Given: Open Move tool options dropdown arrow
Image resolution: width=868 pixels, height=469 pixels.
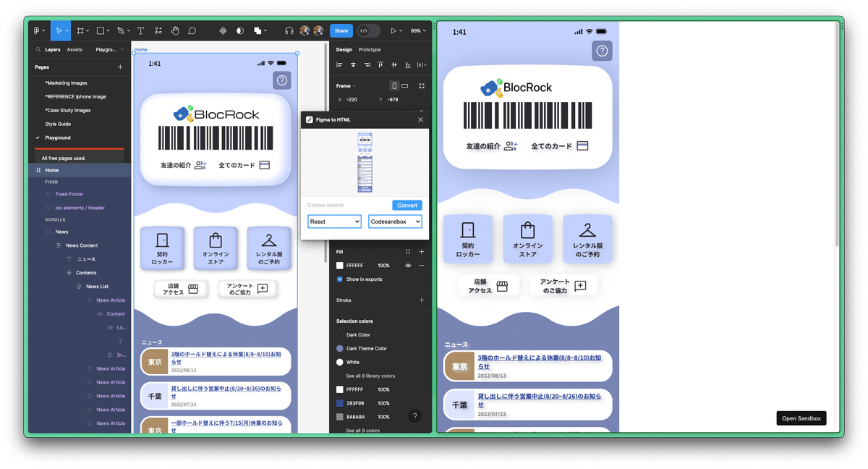Looking at the screenshot, I should [67, 31].
